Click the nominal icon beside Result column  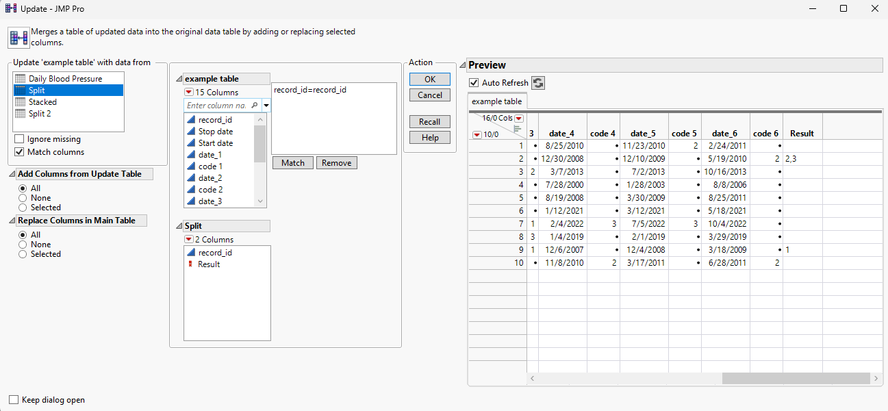point(190,264)
